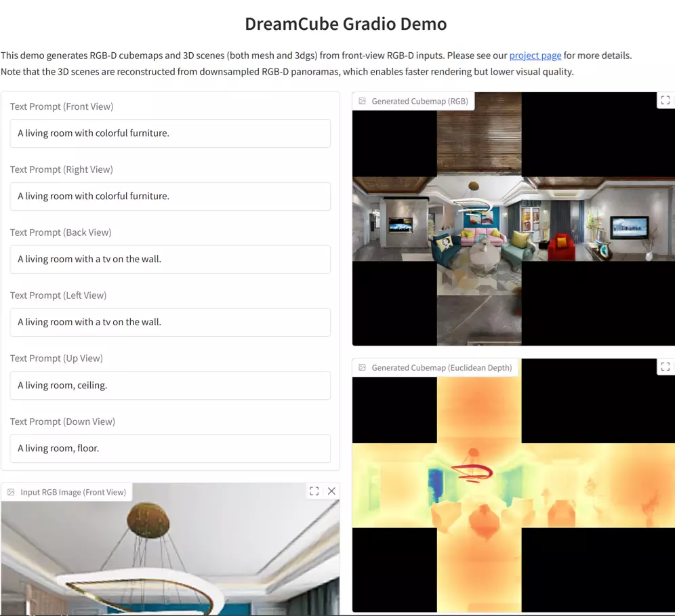Screen dimensions: 675x616
Task: Click the Euclidean depth cubemap image
Action: pyautogui.click(x=513, y=485)
